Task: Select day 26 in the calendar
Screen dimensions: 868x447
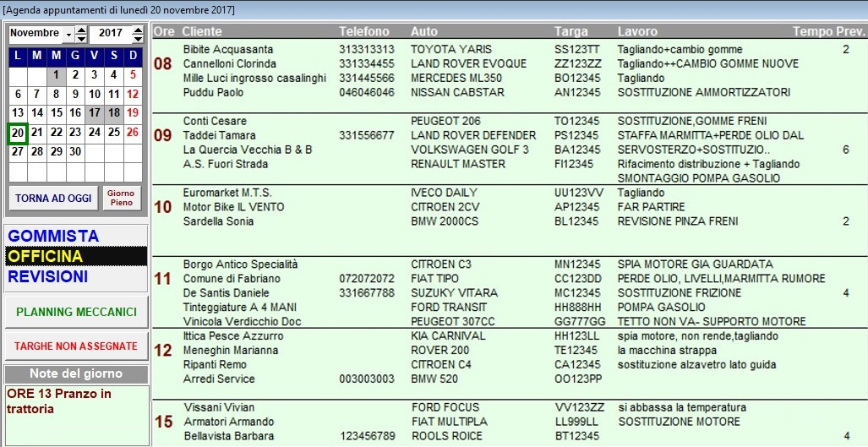Action: [133, 132]
